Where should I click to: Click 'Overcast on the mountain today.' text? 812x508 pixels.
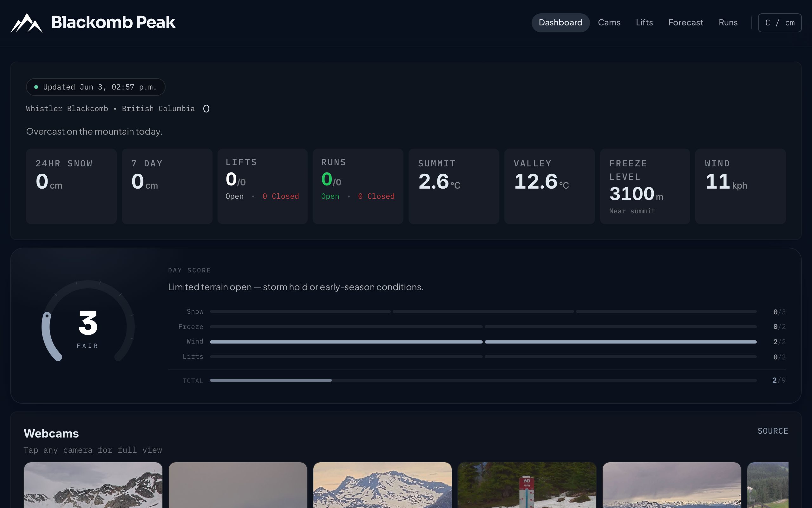[x=94, y=131]
